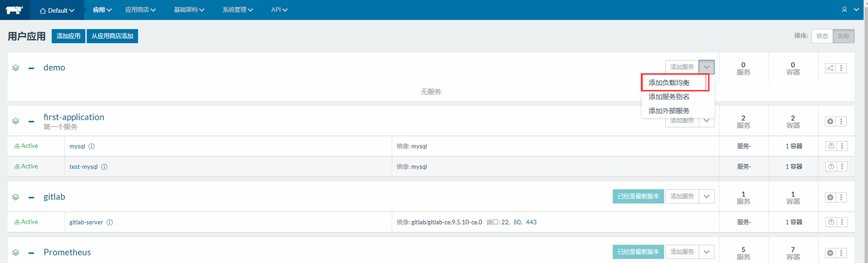Click the Rancher cow logo
Image resolution: width=868 pixels, height=263 pixels.
click(x=14, y=10)
